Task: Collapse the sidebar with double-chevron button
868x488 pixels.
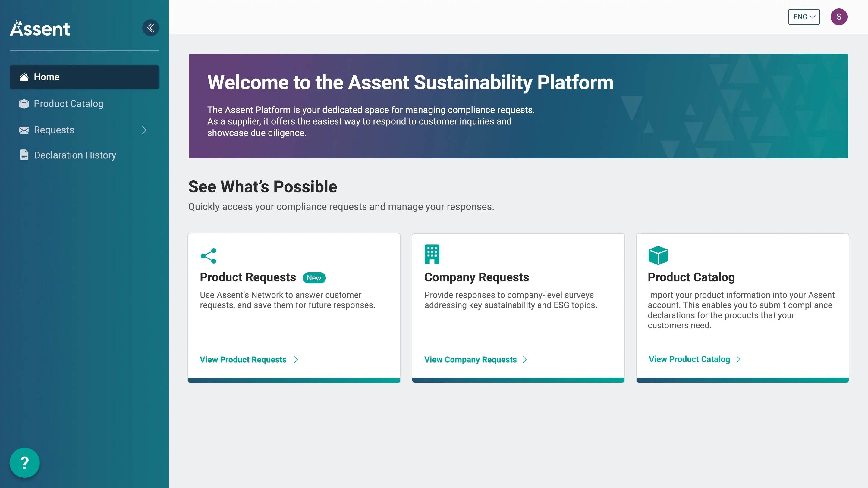Action: pyautogui.click(x=150, y=28)
